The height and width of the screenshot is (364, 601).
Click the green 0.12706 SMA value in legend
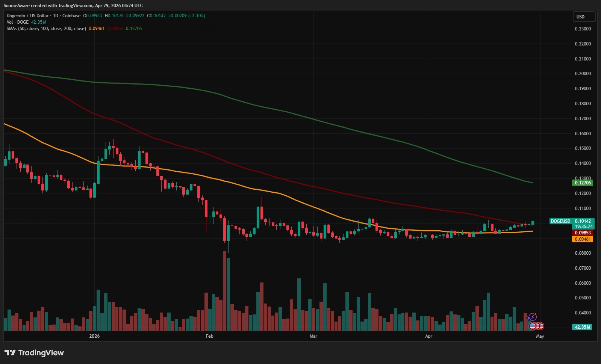(x=134, y=29)
